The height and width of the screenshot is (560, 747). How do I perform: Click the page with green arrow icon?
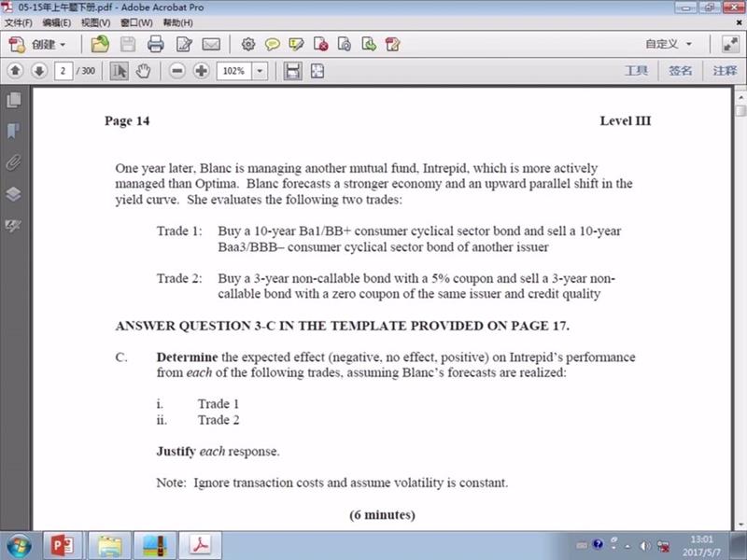point(368,44)
